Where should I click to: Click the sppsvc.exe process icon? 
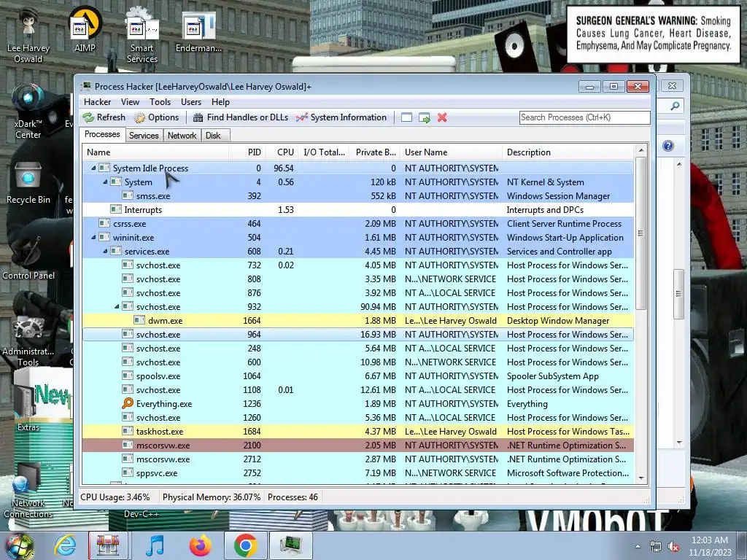point(127,472)
